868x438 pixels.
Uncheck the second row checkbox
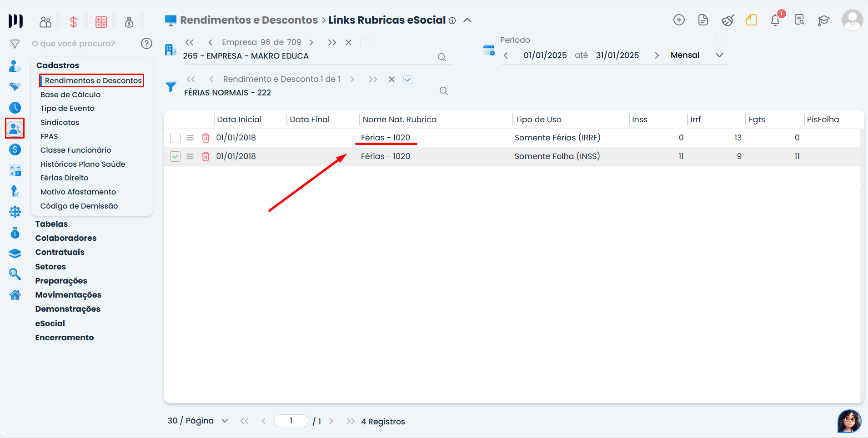point(175,156)
